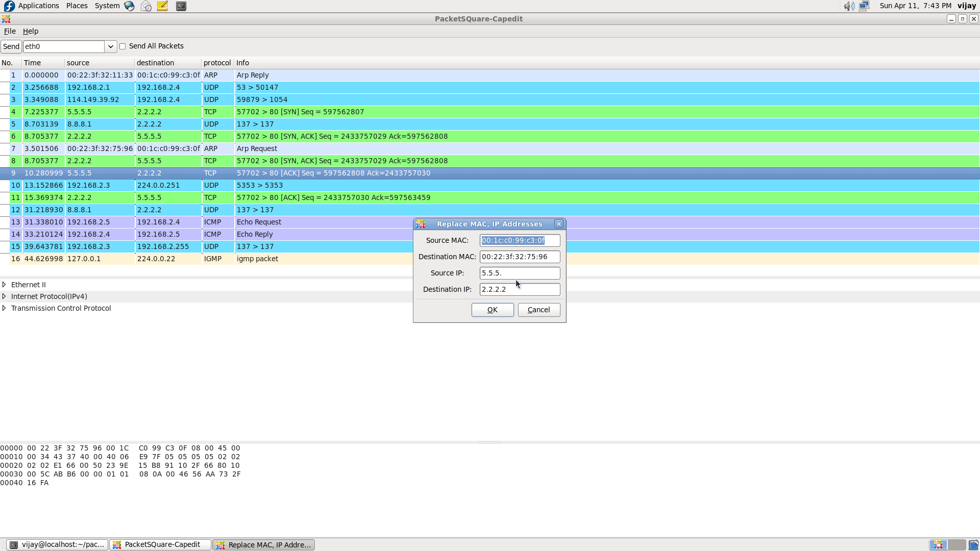The image size is (980, 551).
Task: Select packet 13 Echo Request row
Action: point(490,222)
